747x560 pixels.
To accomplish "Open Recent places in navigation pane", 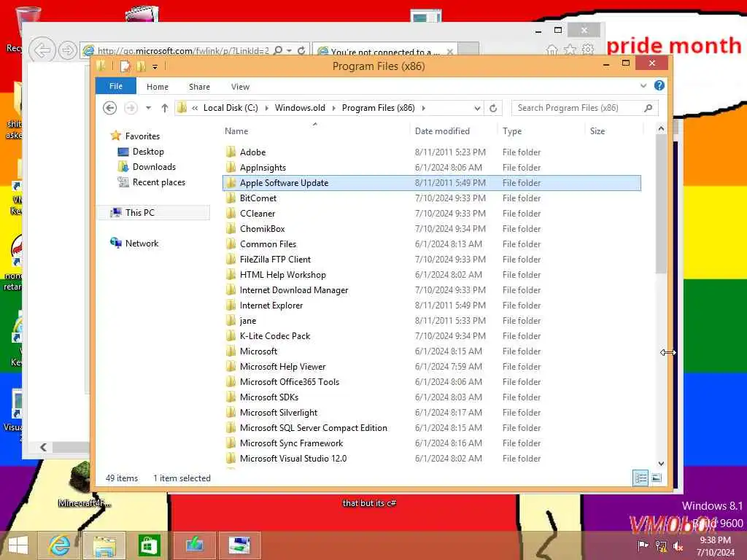I will click(158, 182).
